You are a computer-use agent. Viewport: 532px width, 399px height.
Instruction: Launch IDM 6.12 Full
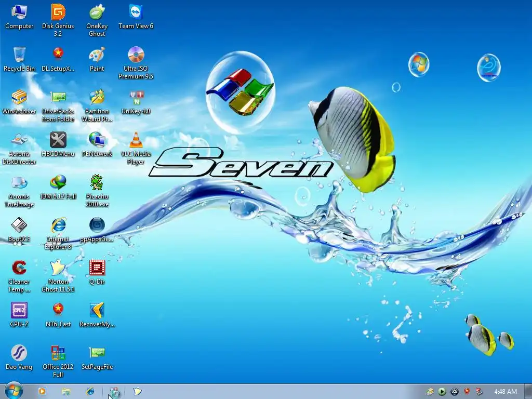click(x=58, y=187)
